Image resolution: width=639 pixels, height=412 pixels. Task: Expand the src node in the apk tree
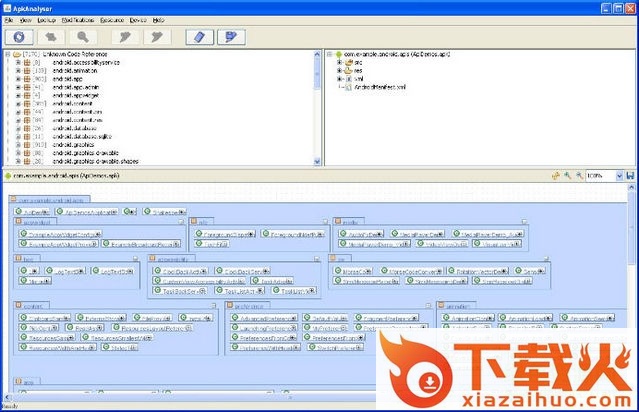pyautogui.click(x=339, y=62)
